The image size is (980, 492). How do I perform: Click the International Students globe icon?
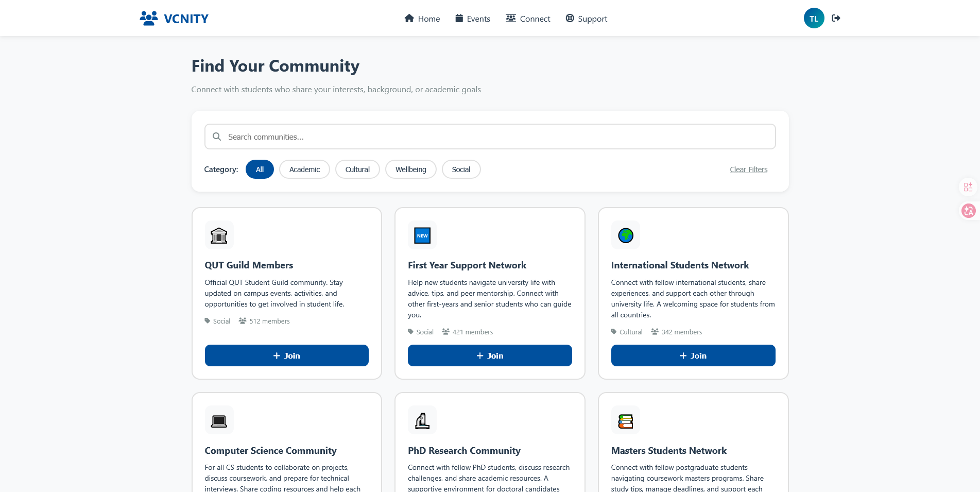(625, 235)
